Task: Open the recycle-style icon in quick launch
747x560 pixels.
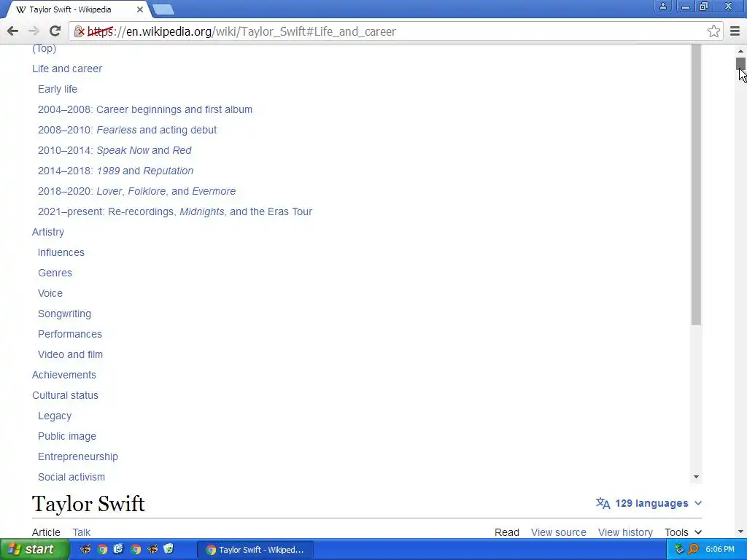Action: click(169, 550)
